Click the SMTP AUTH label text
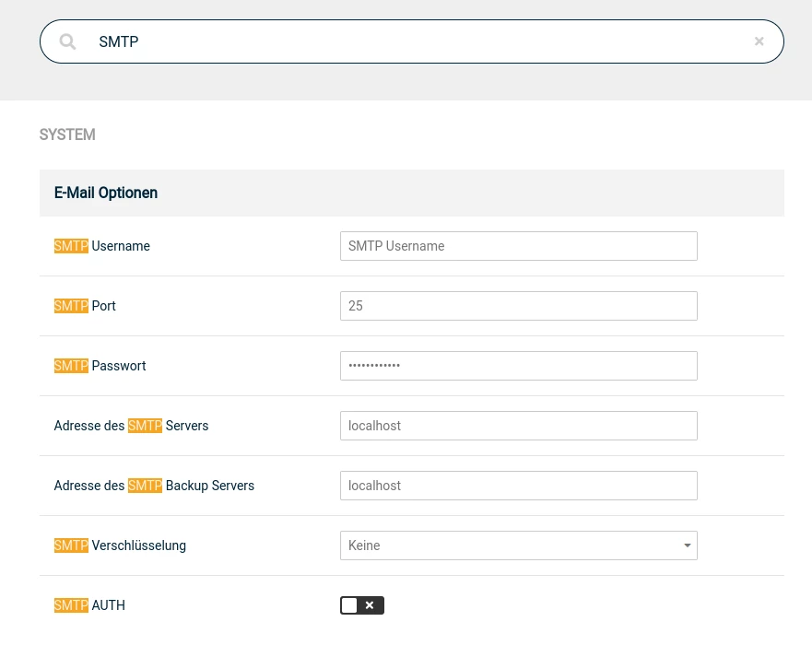This screenshot has width=812, height=645. click(89, 605)
